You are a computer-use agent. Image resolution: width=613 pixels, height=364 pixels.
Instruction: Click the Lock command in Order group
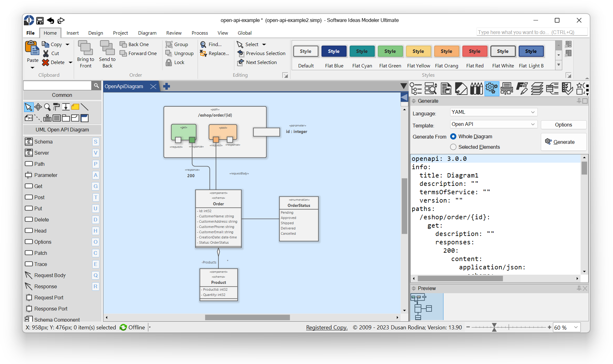pyautogui.click(x=175, y=62)
